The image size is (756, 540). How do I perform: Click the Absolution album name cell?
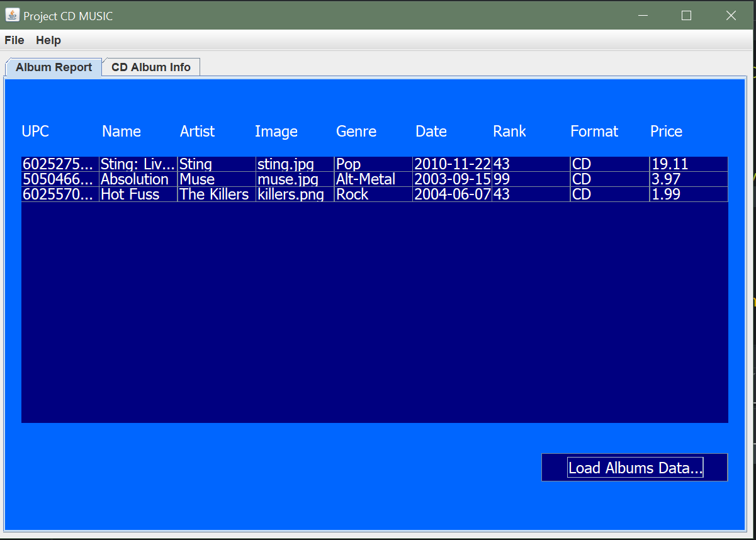point(138,179)
